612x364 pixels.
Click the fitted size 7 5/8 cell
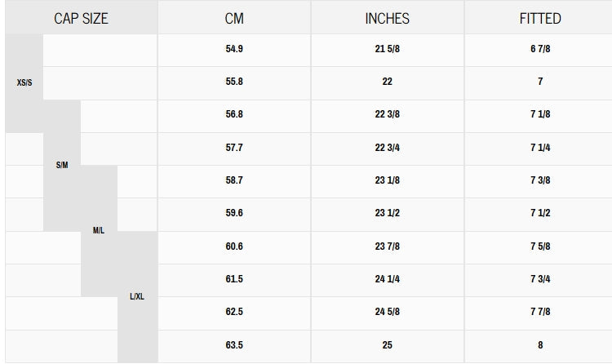tap(540, 246)
